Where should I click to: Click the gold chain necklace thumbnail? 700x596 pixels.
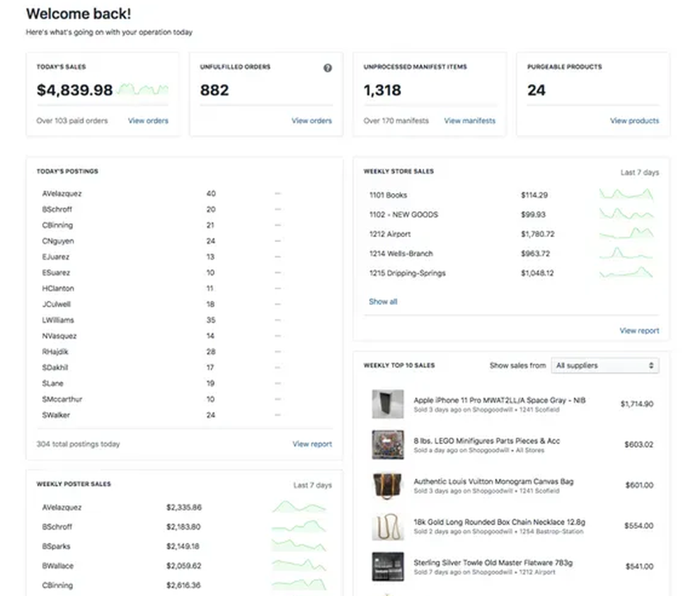pos(388,525)
